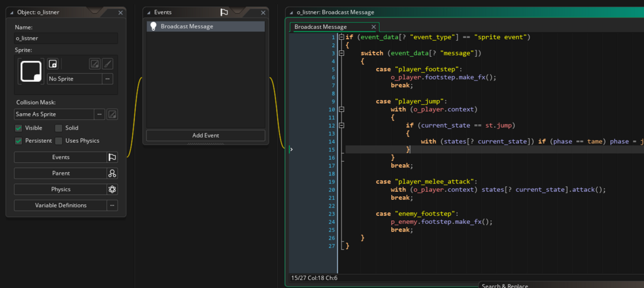Click the object Name input field

[x=65, y=38]
